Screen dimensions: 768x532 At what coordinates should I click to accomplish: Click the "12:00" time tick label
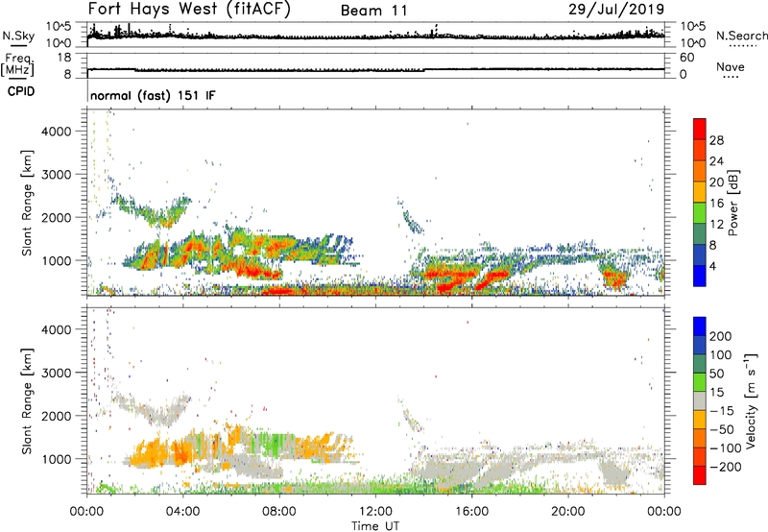(375, 512)
